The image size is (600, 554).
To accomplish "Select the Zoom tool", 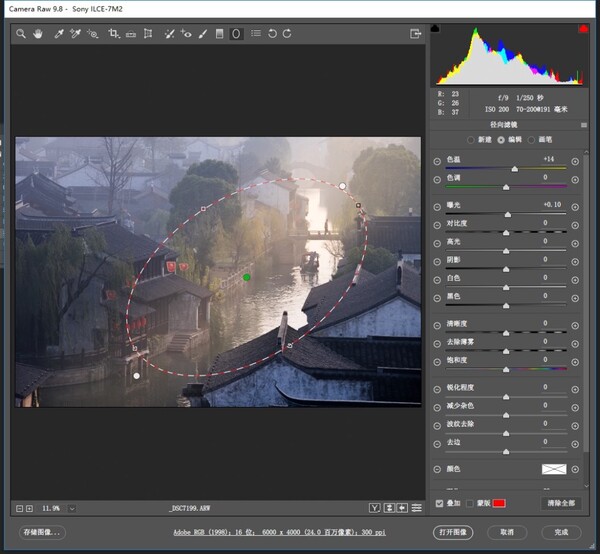I will (x=21, y=34).
